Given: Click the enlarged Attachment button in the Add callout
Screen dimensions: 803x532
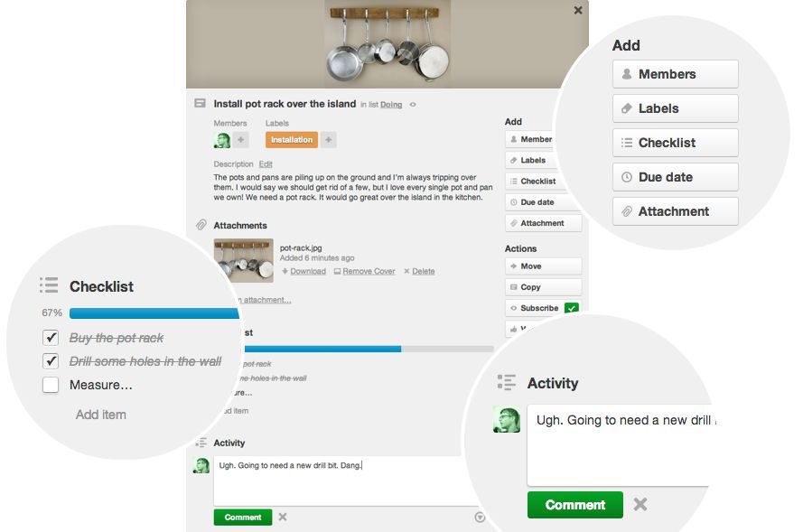Looking at the screenshot, I should (x=676, y=211).
